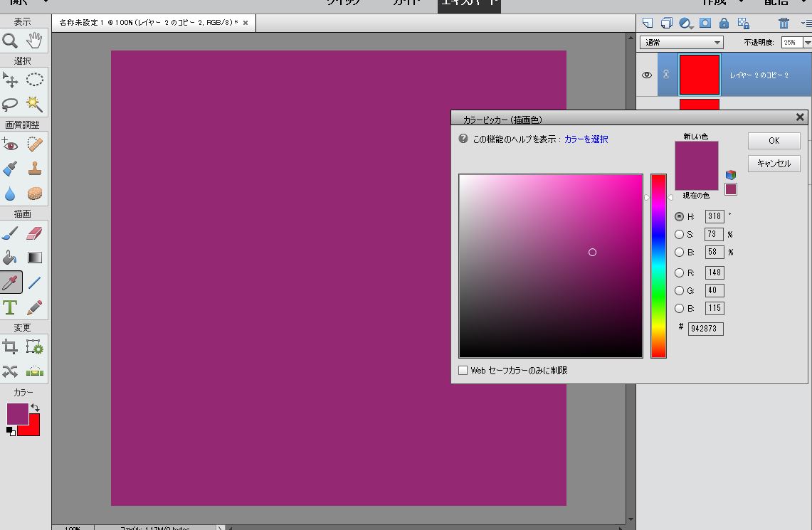Select the Clone Stamp tool
Viewport: 812px width, 530px height.
point(34,168)
